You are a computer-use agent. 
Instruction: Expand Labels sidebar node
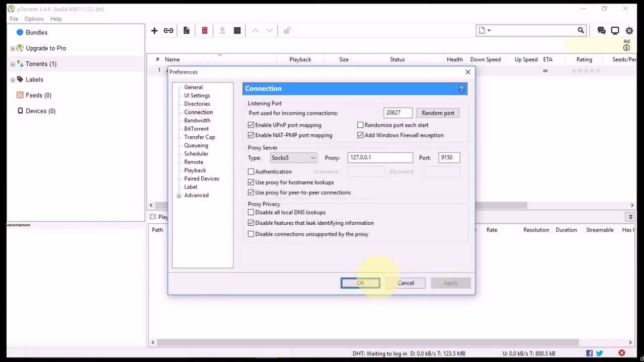13,79
